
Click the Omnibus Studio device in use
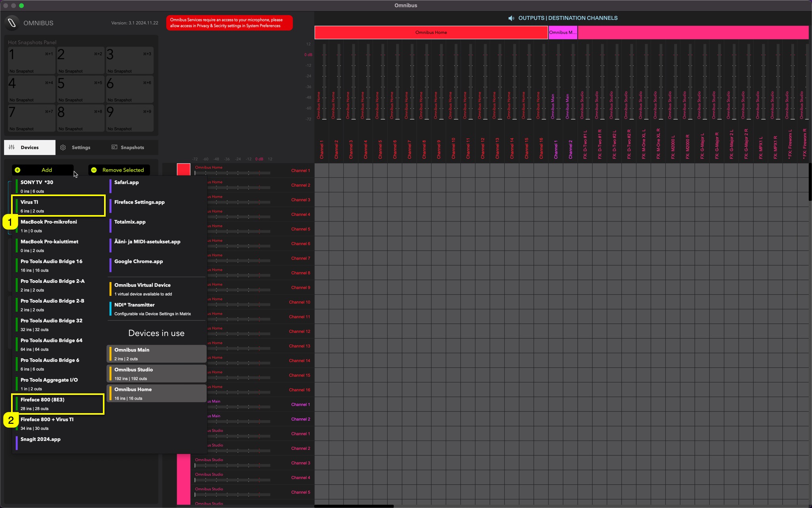(156, 374)
